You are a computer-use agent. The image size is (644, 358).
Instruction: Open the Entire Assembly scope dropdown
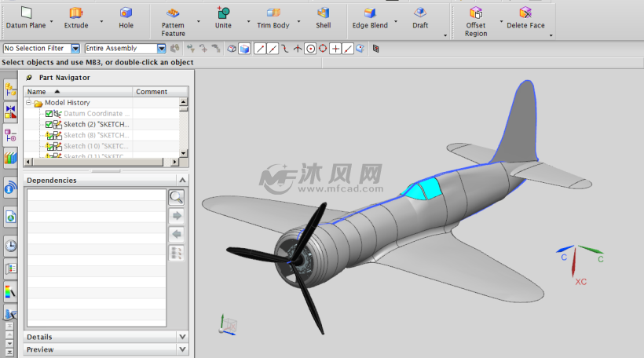[x=161, y=49]
